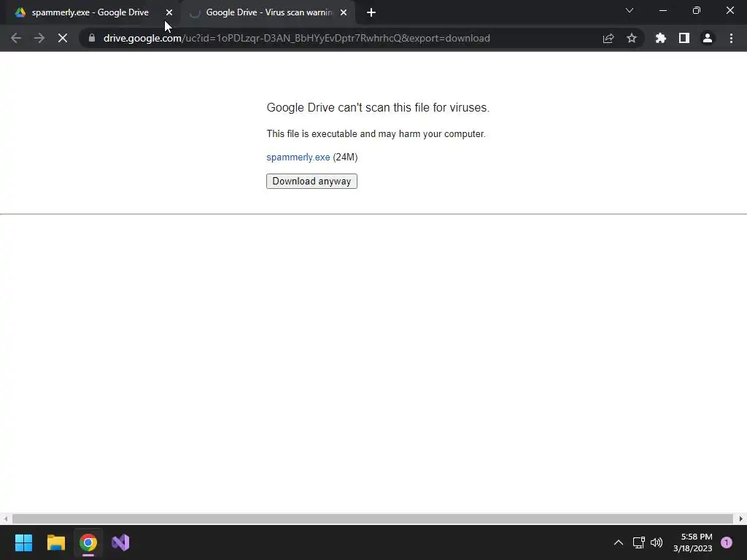Click the (24M) file size text
Screen dimensions: 747x560
[x=345, y=157]
